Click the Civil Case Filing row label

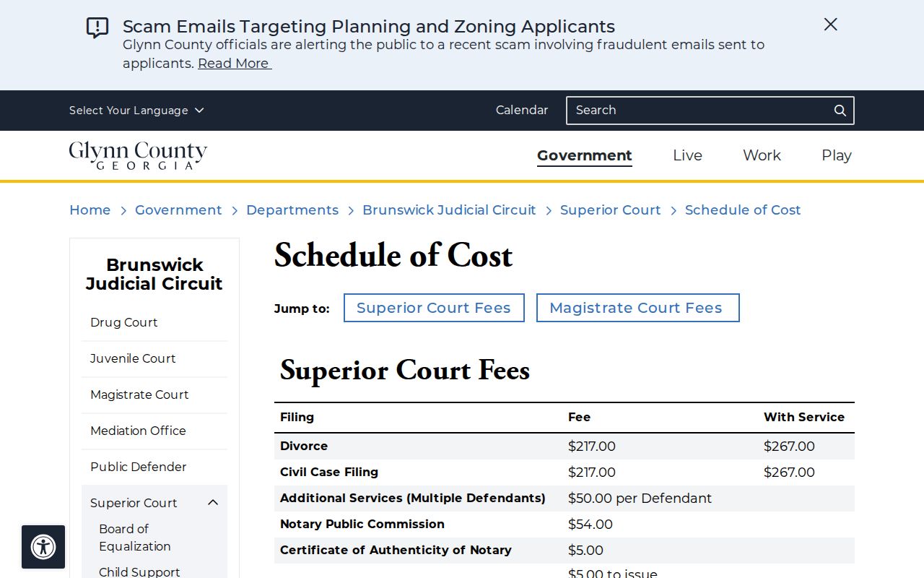click(329, 473)
